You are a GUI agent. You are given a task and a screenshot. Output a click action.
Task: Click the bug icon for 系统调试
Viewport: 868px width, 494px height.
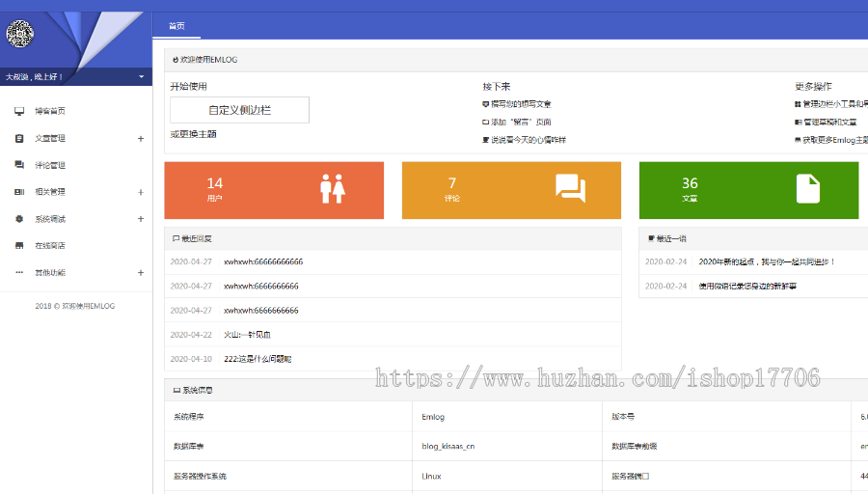(19, 219)
